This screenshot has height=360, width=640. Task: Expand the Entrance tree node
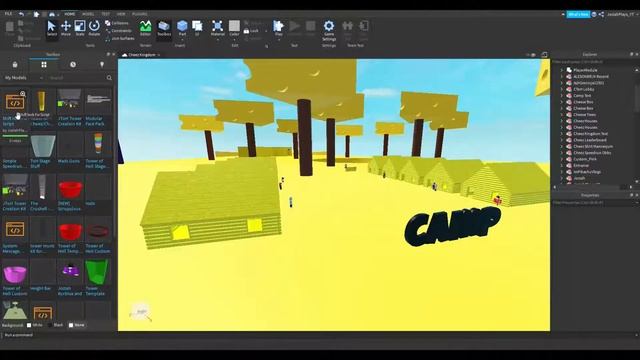click(x=562, y=166)
